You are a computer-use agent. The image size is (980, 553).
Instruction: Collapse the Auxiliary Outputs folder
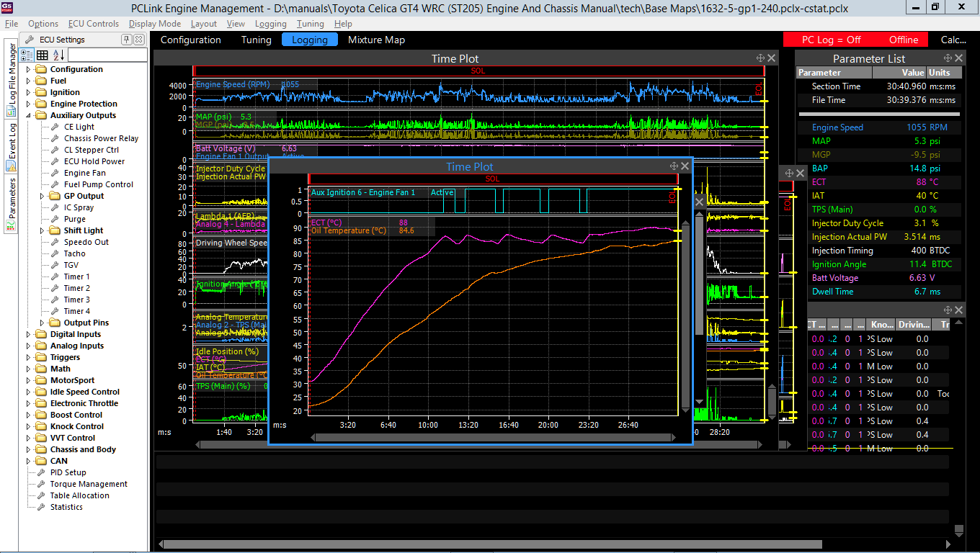29,115
